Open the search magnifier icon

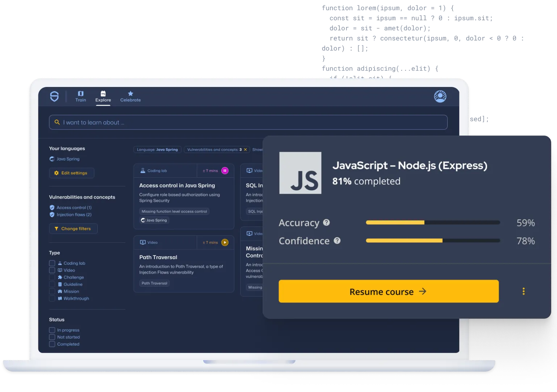pyautogui.click(x=57, y=122)
